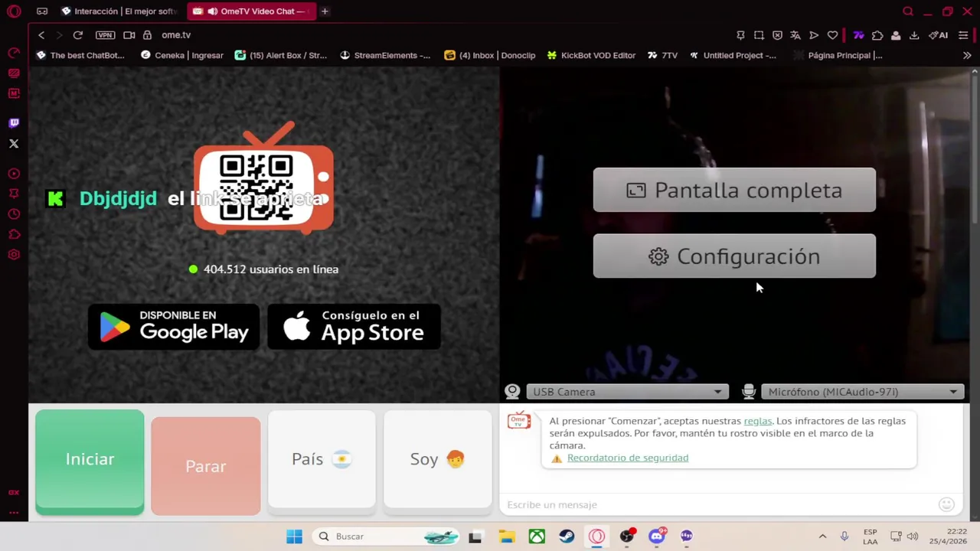Open Xbox app from the taskbar
Screen dimensions: 980x551
pos(537,536)
